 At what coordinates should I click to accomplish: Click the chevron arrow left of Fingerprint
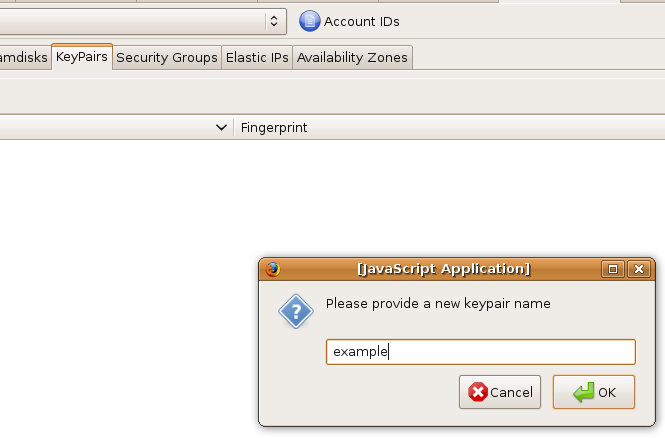pos(222,128)
